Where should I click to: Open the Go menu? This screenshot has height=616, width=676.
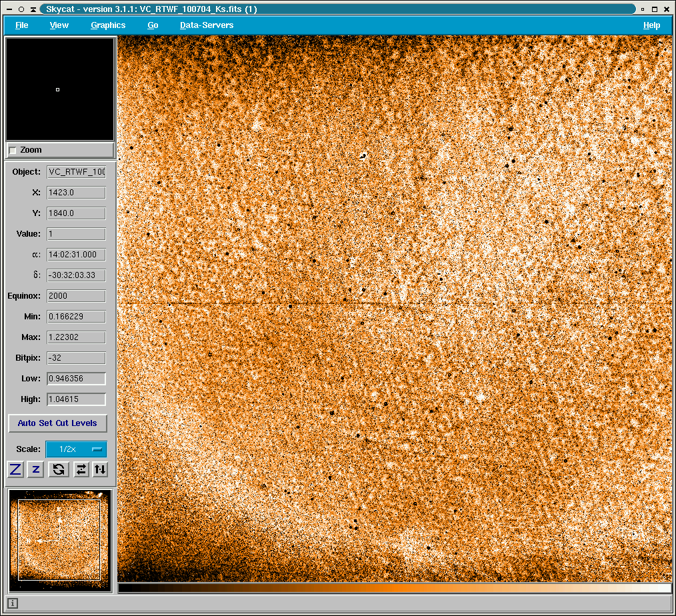point(153,25)
